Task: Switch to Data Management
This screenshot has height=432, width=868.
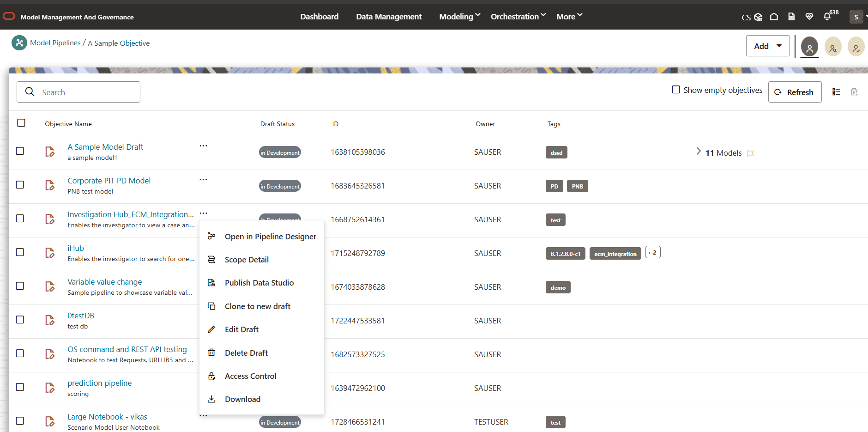Action: click(389, 16)
